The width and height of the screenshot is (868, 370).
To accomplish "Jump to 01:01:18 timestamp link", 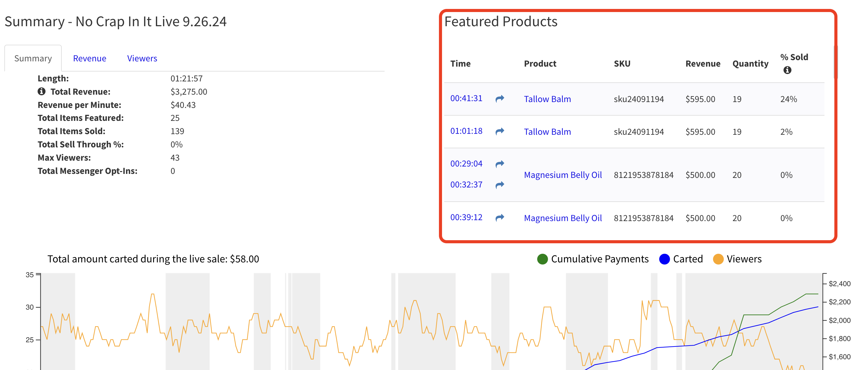I will [x=466, y=131].
